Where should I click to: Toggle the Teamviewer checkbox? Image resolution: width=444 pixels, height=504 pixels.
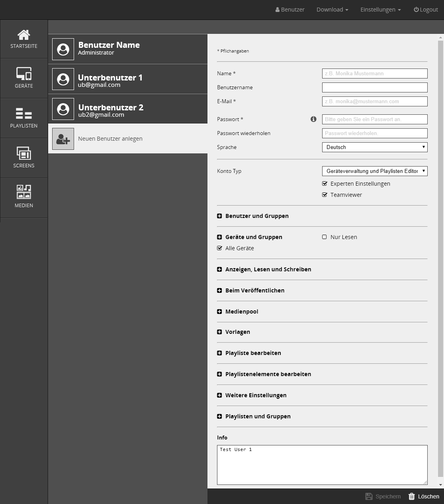tap(325, 195)
